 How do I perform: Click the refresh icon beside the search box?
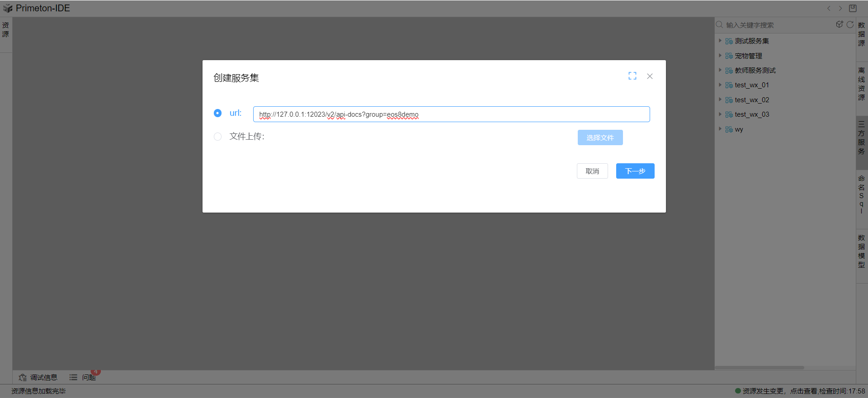pyautogui.click(x=850, y=24)
